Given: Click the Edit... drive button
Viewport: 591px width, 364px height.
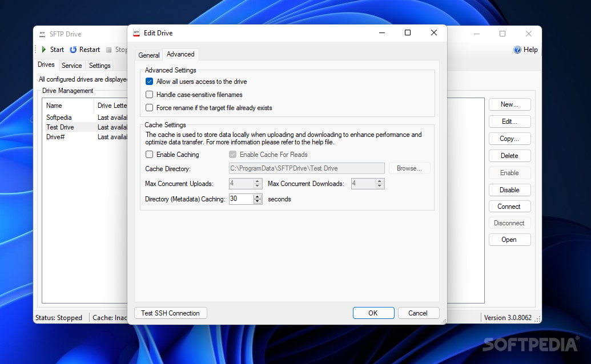Looking at the screenshot, I should point(509,122).
